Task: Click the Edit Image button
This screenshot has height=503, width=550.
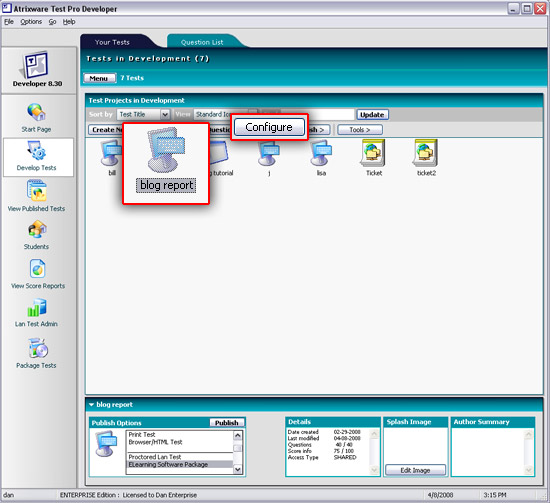Action: 415,470
